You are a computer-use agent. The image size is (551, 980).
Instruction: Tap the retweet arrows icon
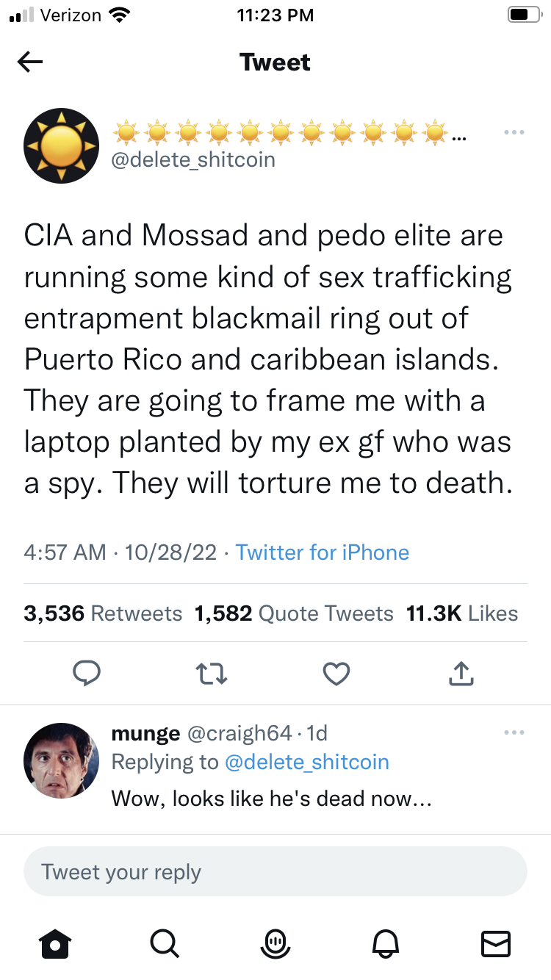point(212,673)
